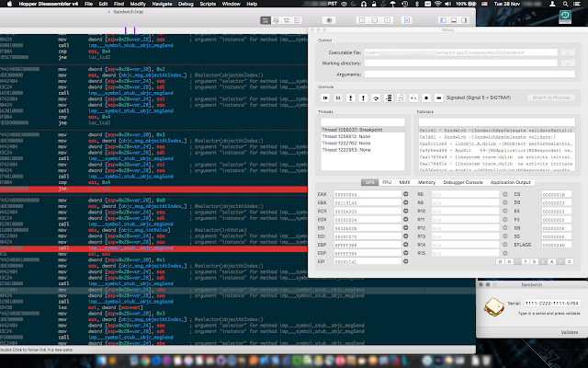This screenshot has height=368, width=588.
Task: Toggle the right inspector panel visibility
Action: point(464,20)
